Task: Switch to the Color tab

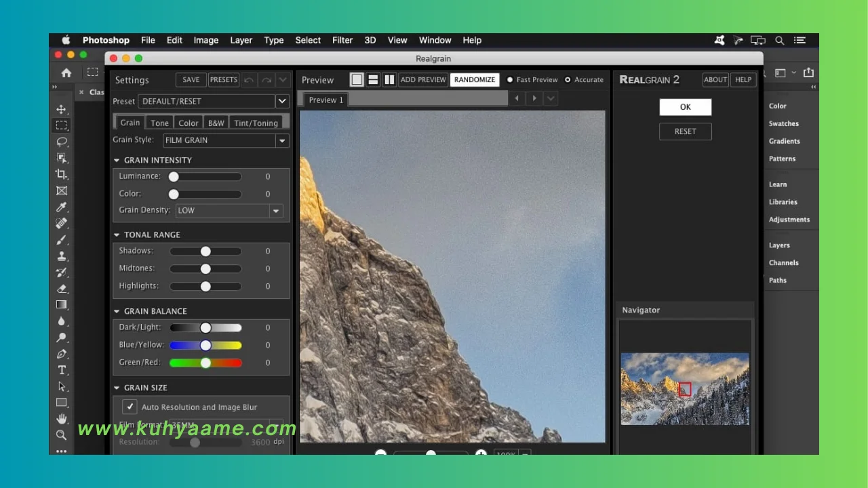Action: tap(189, 123)
